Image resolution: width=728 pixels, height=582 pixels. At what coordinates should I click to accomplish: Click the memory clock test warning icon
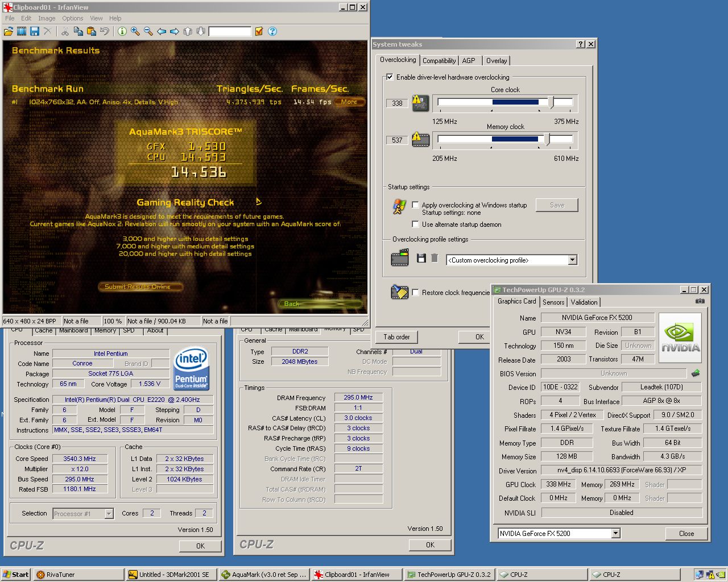(420, 140)
